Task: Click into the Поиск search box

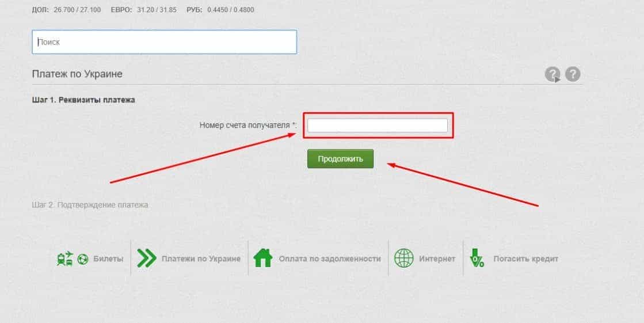Action: pos(164,42)
